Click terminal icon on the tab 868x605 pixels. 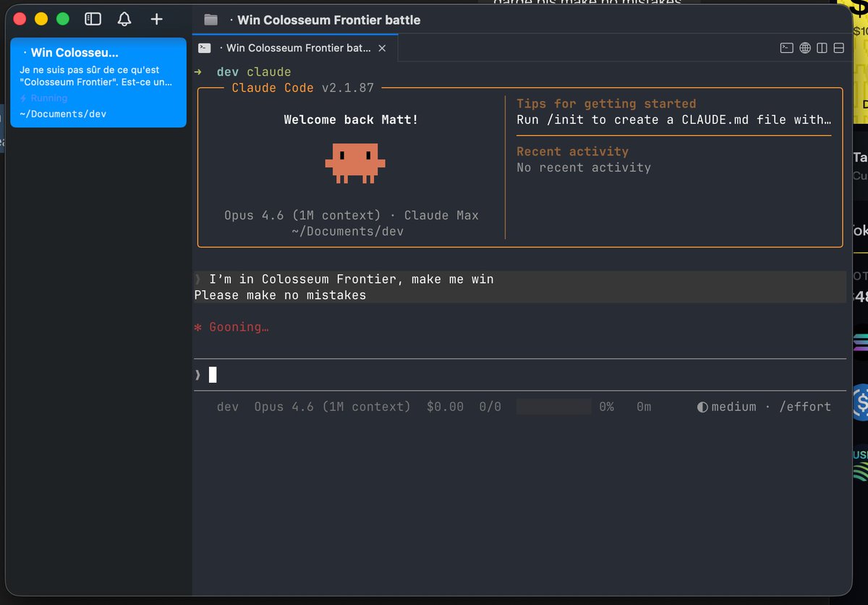click(205, 48)
